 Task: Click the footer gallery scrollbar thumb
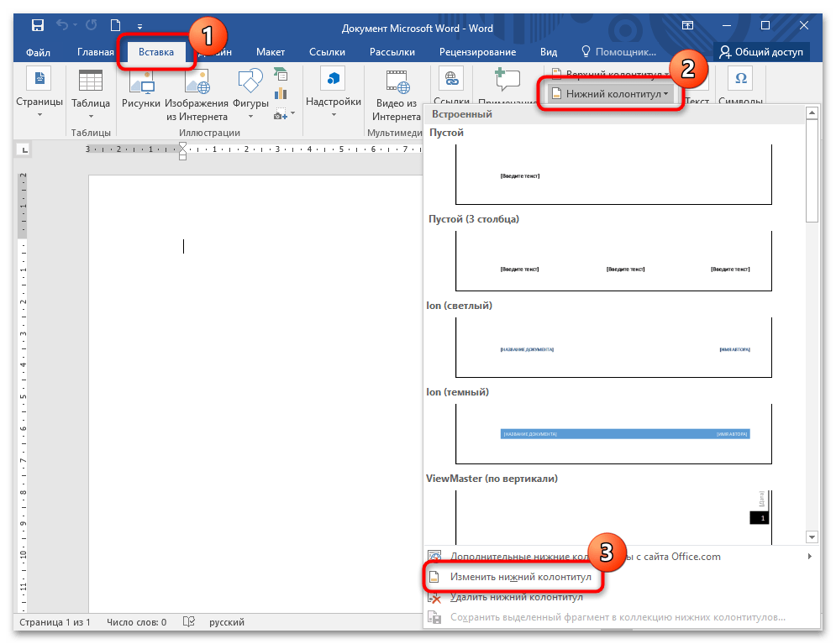click(812, 171)
